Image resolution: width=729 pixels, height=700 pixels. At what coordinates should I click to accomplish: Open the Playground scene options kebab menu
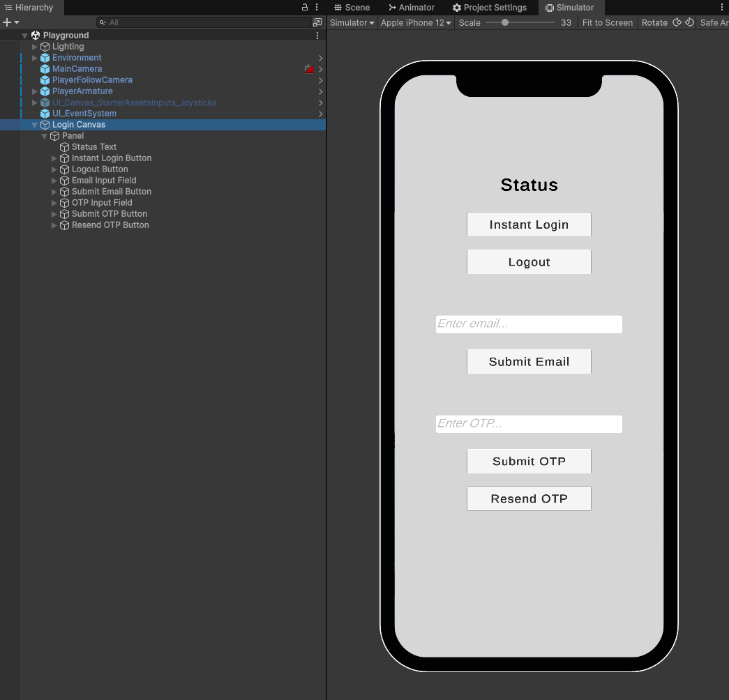pos(317,36)
